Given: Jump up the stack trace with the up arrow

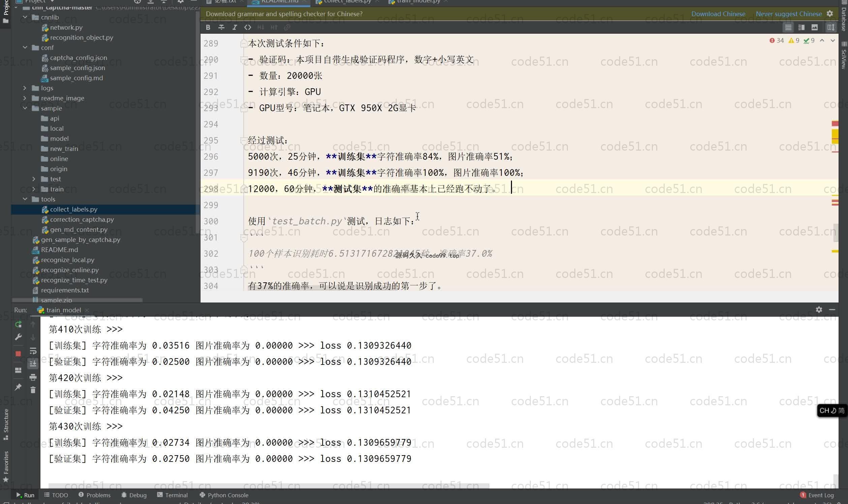Looking at the screenshot, I should pyautogui.click(x=33, y=324).
